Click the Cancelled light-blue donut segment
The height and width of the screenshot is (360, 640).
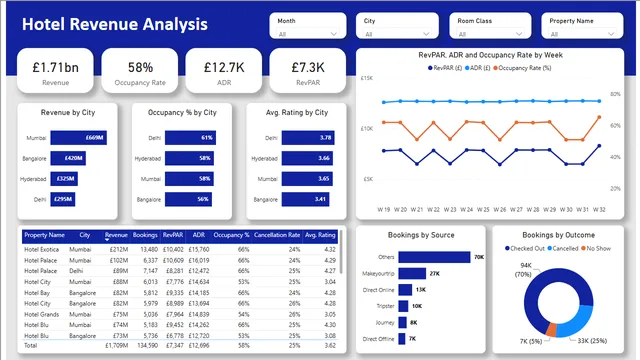[x=578, y=323]
